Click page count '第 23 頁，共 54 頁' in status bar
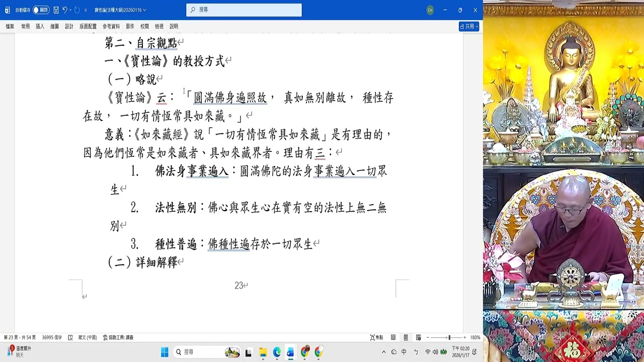The image size is (644, 362). coord(20,337)
